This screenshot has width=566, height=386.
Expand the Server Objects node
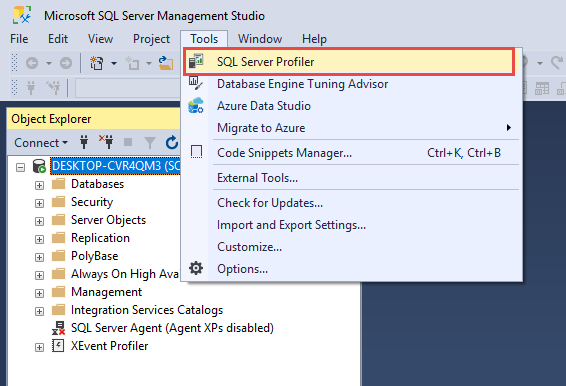[x=39, y=221]
